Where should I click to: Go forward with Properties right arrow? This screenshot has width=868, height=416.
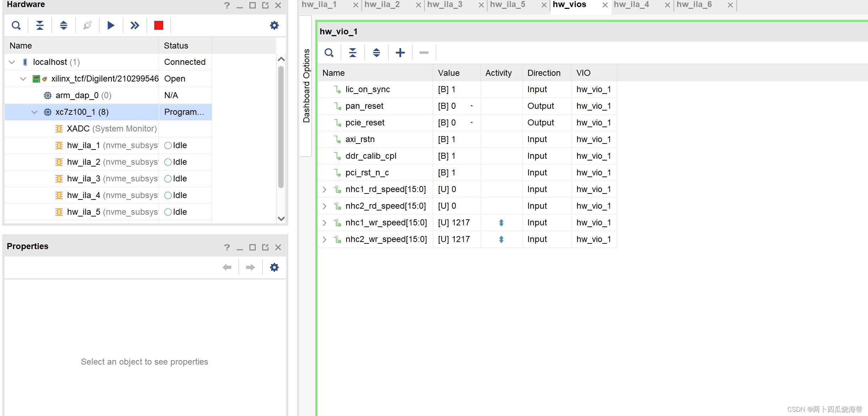250,267
